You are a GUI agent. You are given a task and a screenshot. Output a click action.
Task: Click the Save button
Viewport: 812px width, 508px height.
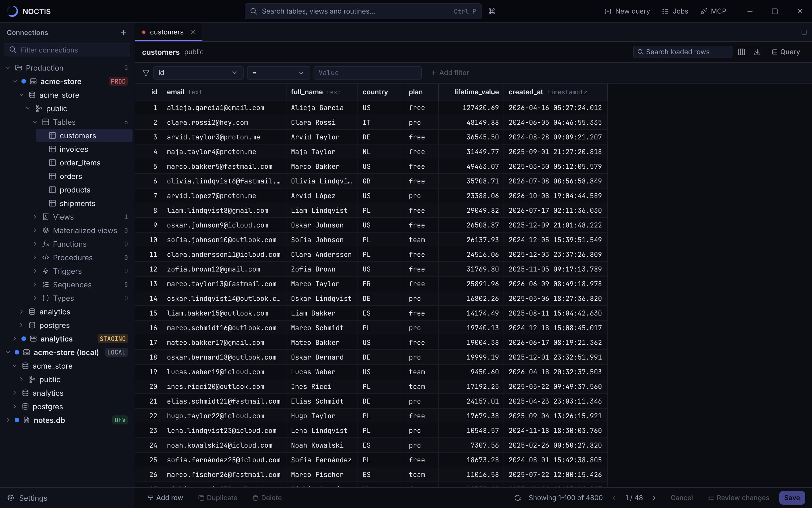(x=792, y=498)
